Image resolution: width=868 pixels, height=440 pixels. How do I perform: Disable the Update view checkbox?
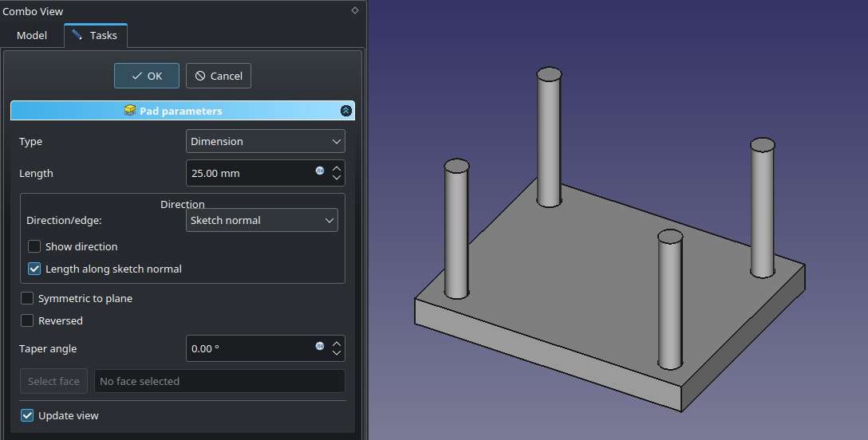point(27,415)
